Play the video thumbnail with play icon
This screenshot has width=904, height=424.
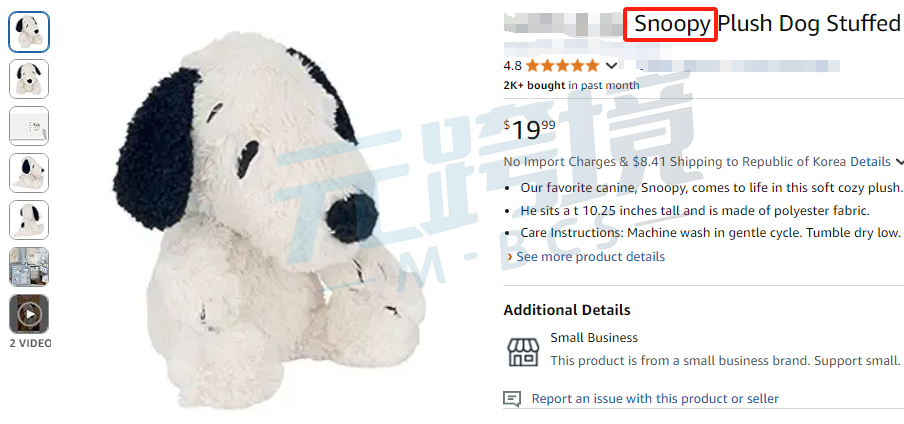[x=29, y=314]
